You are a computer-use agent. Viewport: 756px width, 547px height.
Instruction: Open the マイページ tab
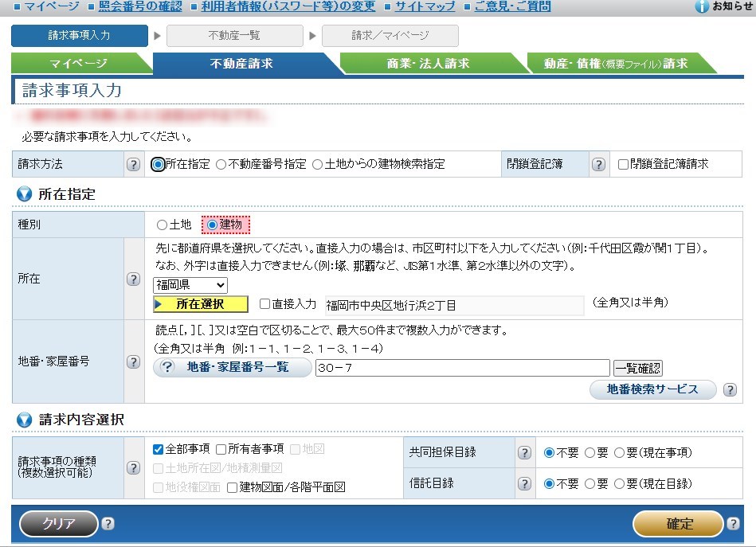click(78, 64)
